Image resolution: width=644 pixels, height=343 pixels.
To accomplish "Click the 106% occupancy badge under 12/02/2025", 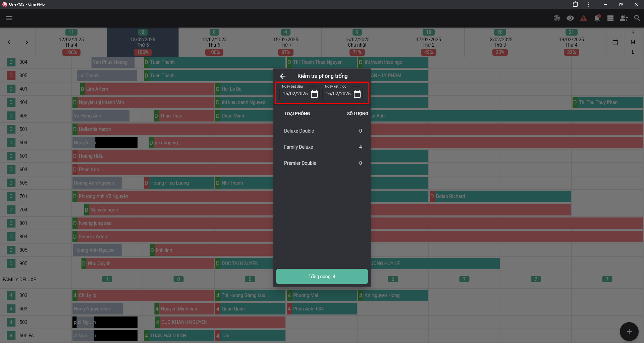I will (x=71, y=52).
